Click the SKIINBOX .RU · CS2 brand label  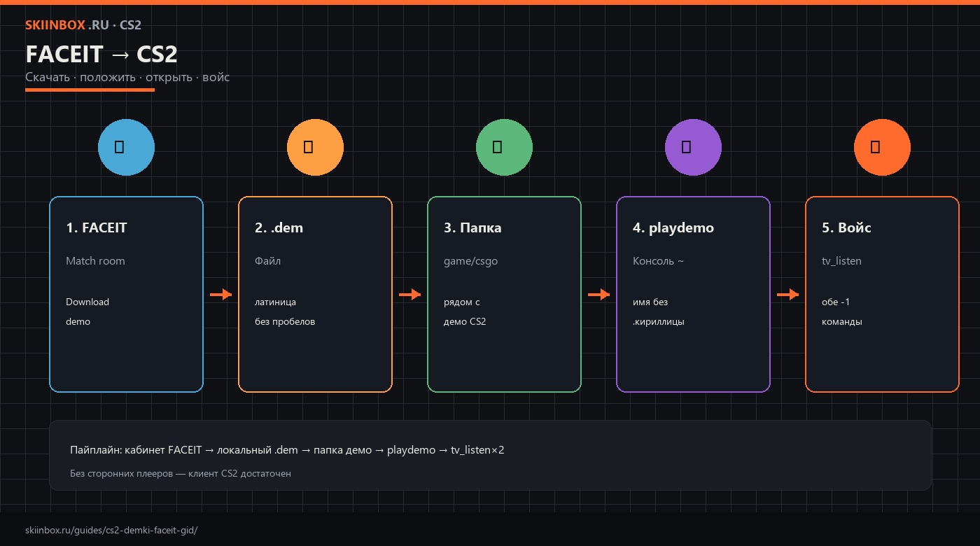(x=83, y=25)
